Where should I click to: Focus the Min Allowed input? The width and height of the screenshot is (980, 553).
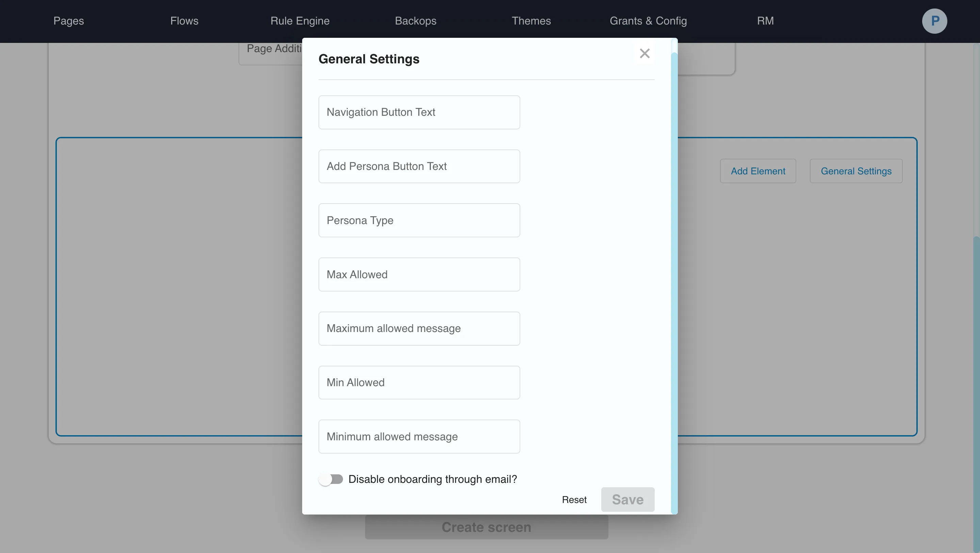(419, 382)
